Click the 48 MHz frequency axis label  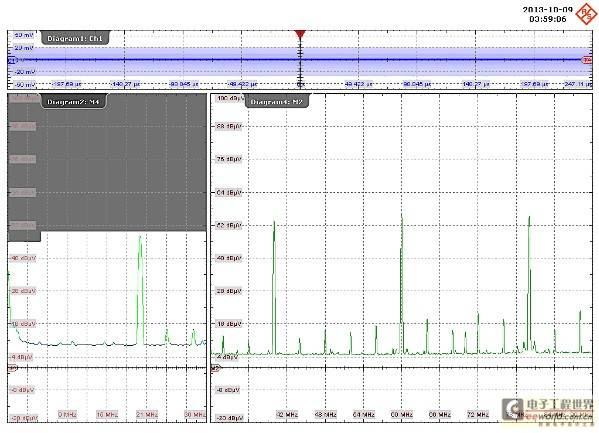coord(325,414)
